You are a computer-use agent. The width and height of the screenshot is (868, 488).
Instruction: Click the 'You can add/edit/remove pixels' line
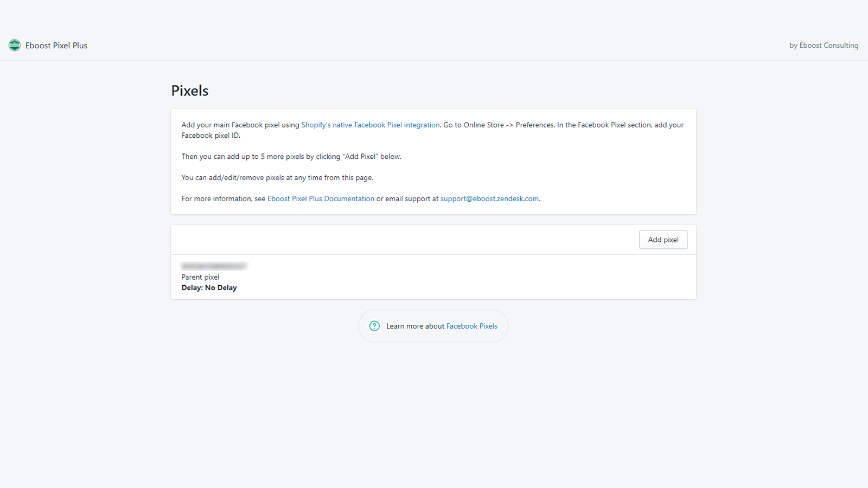pos(277,177)
